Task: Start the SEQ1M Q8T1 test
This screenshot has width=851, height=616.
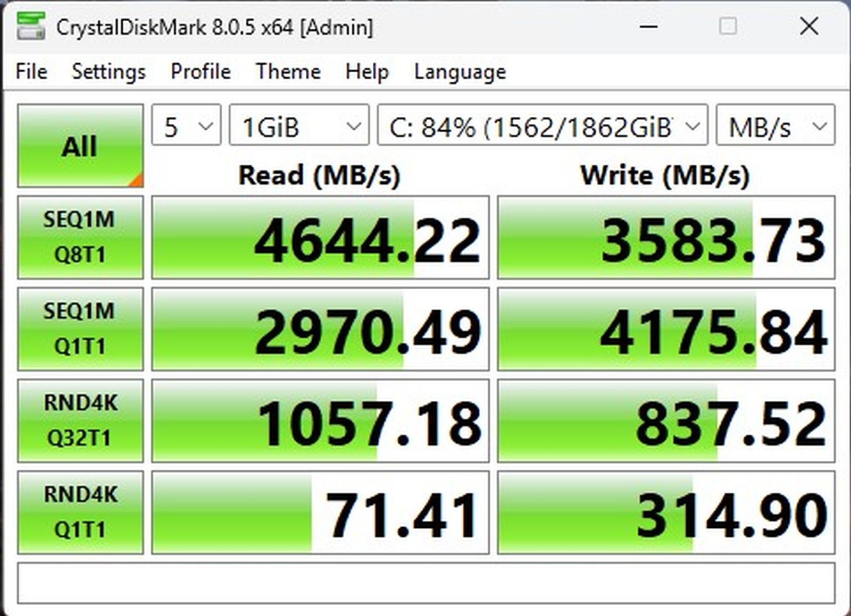Action: (x=80, y=237)
